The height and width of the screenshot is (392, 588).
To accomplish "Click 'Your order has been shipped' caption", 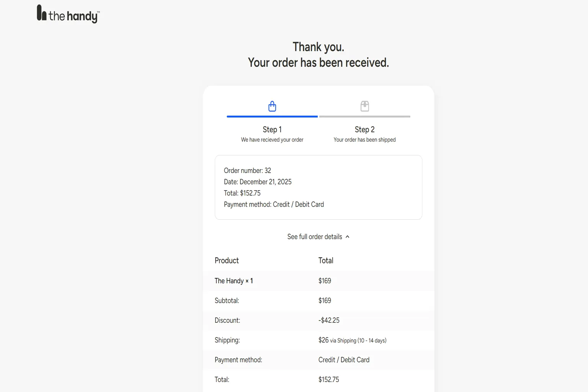I will coord(365,140).
